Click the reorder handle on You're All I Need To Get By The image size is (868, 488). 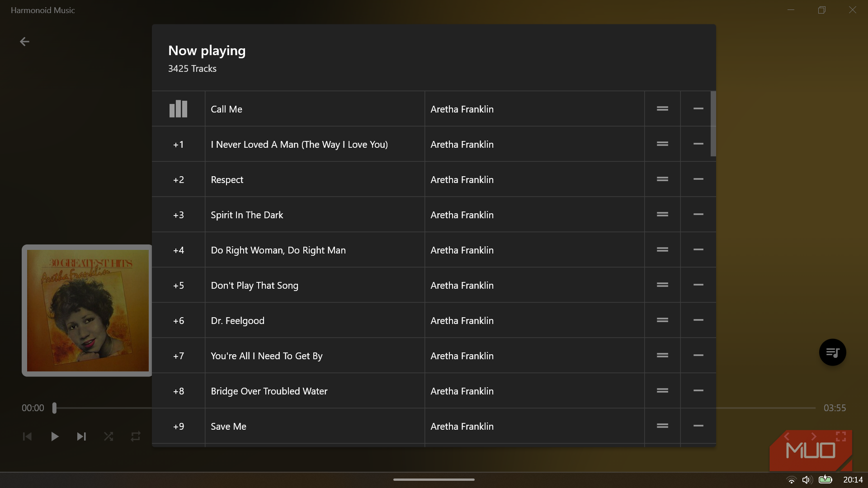[662, 355]
